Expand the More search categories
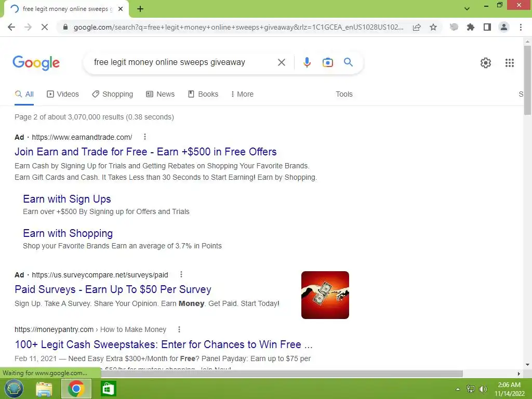Screen dimensions: 532x399 coord(242,95)
